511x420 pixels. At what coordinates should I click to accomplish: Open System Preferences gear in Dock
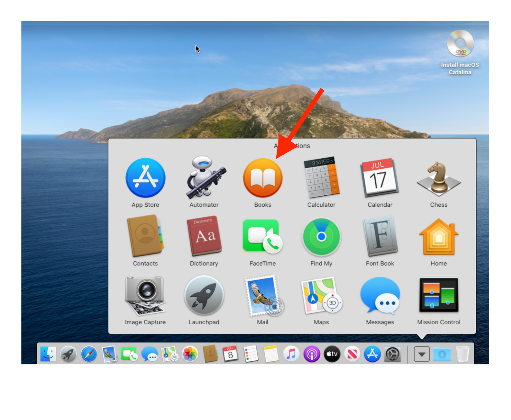[x=392, y=354]
